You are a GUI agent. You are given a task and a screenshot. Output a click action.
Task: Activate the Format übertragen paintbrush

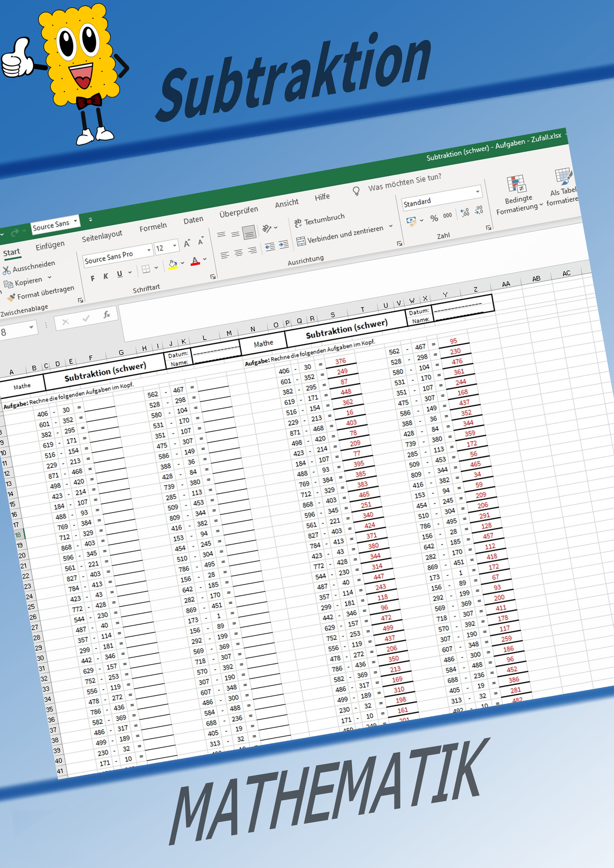point(41,293)
